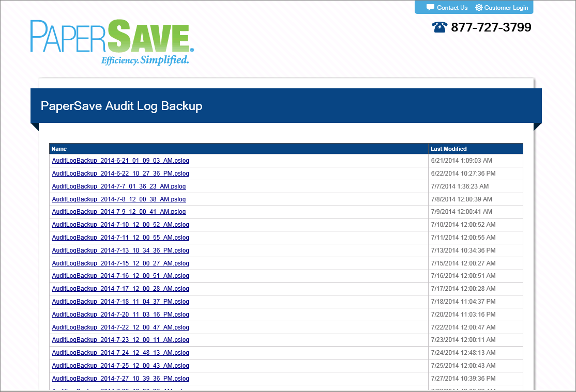This screenshot has width=576, height=392.
Task: Open AuditLogBackup_2014-6-21_01_09_03_AM.pslog
Action: (x=120, y=161)
